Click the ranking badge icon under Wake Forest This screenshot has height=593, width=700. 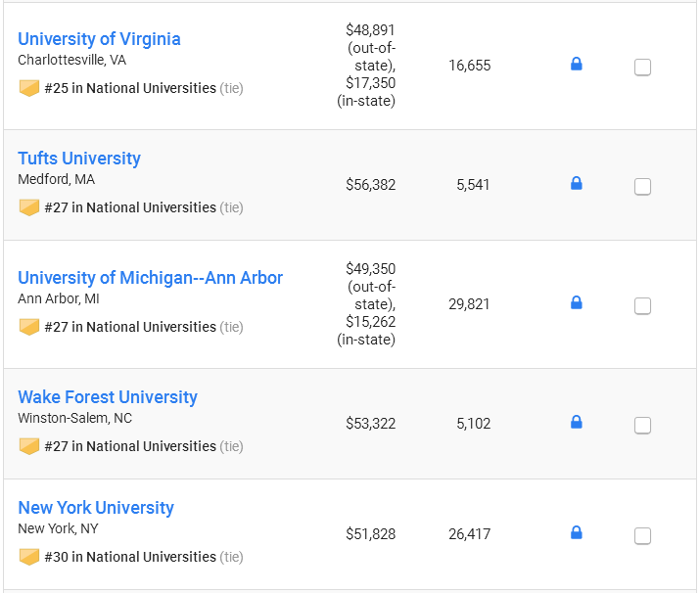[29, 446]
